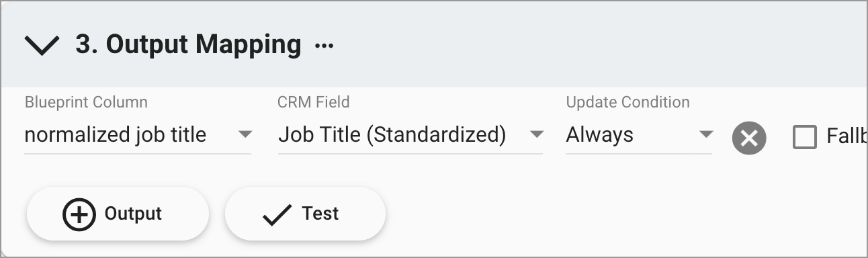This screenshot has width=868, height=258.
Task: Open the CRM Field dropdown
Action: (410, 135)
